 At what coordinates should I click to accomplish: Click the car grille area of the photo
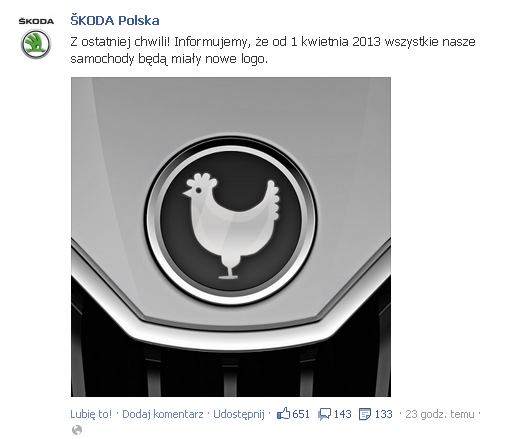click(x=231, y=370)
